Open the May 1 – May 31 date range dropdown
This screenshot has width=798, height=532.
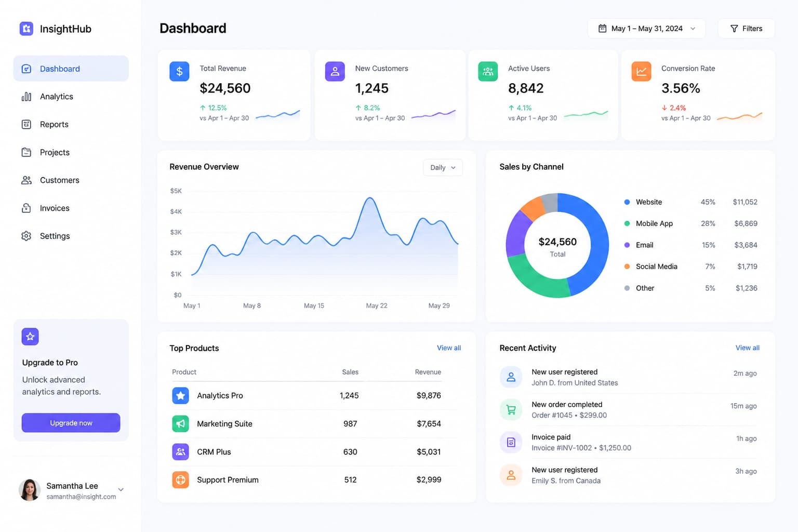click(x=646, y=29)
